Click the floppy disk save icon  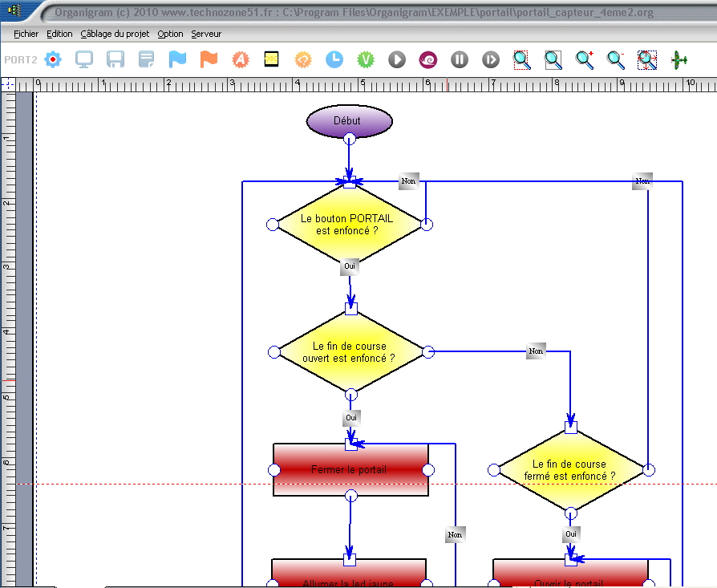coord(115,59)
